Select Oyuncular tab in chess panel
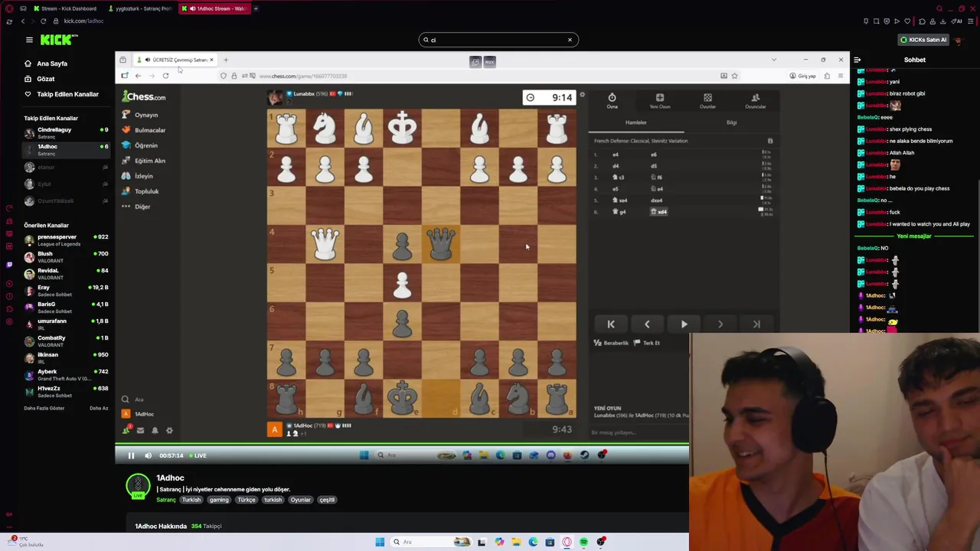Screen dimensions: 980x551 tap(755, 101)
